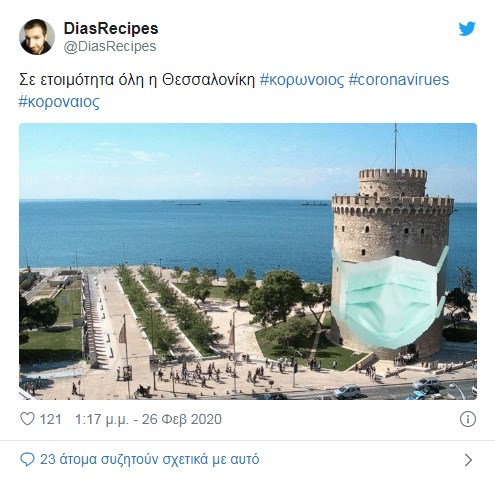The height and width of the screenshot is (477, 495).
Task: Open the #κοροναιος hashtag
Action: [x=59, y=102]
